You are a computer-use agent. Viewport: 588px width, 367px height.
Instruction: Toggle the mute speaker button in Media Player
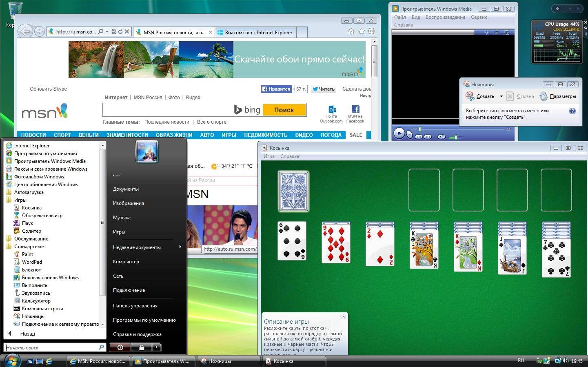(x=441, y=137)
